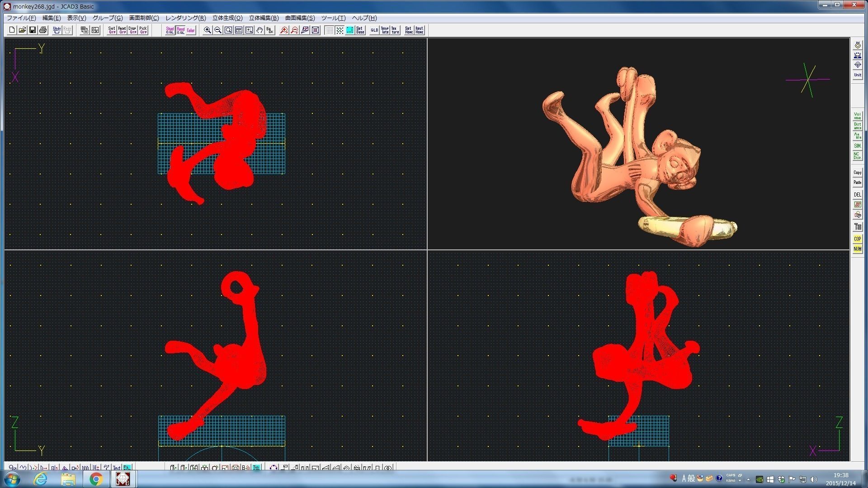Activate the hand pan tool
868x488 pixels.
click(259, 30)
